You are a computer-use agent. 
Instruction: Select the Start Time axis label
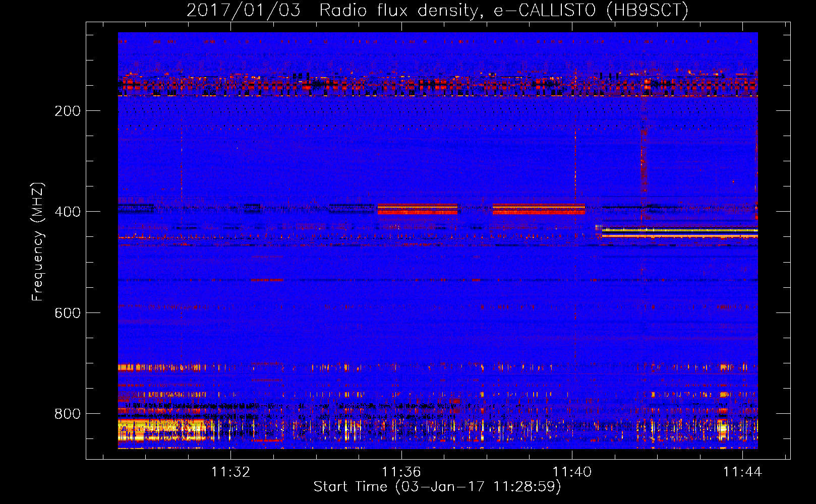[437, 487]
